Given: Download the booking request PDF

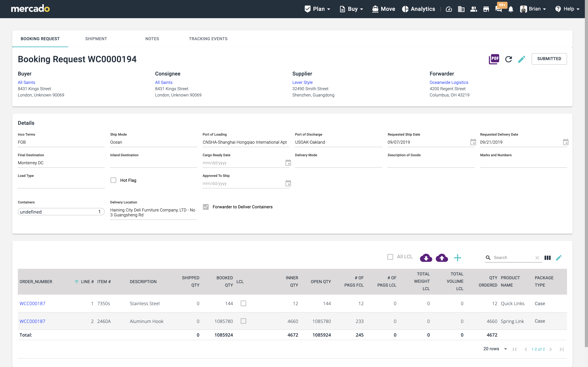Looking at the screenshot, I should tap(494, 59).
